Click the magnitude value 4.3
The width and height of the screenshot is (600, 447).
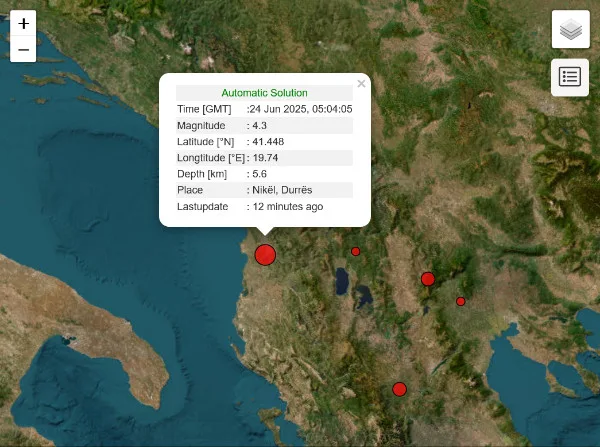259,126
